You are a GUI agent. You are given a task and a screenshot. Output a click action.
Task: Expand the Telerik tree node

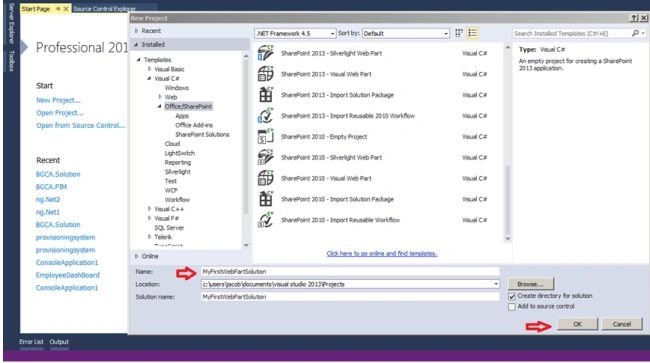coord(149,237)
